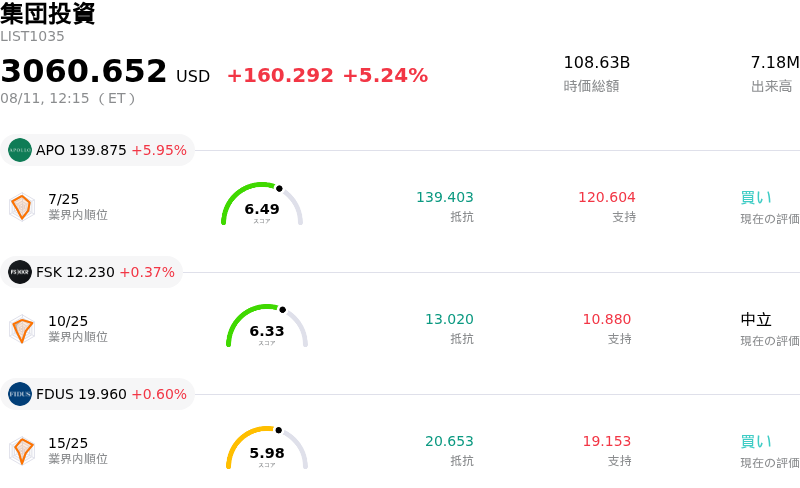This screenshot has width=800, height=488.
Task: Select the FDUS 19.960 stock pill
Action: tap(97, 394)
